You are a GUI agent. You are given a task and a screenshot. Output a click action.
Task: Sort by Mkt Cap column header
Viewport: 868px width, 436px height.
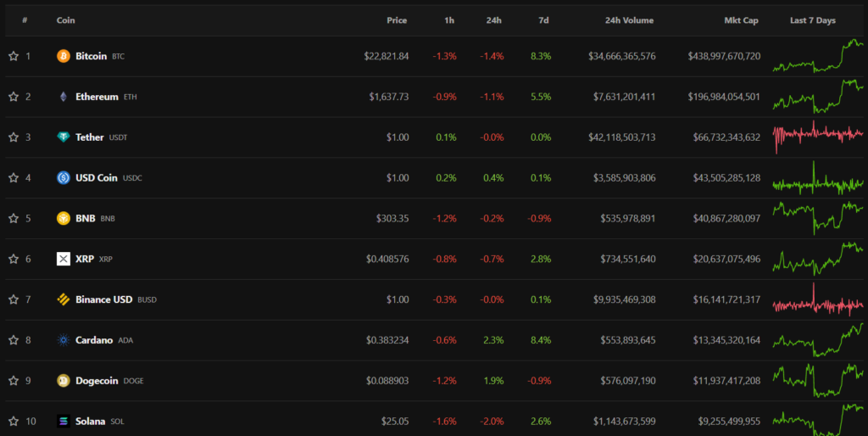tap(741, 20)
